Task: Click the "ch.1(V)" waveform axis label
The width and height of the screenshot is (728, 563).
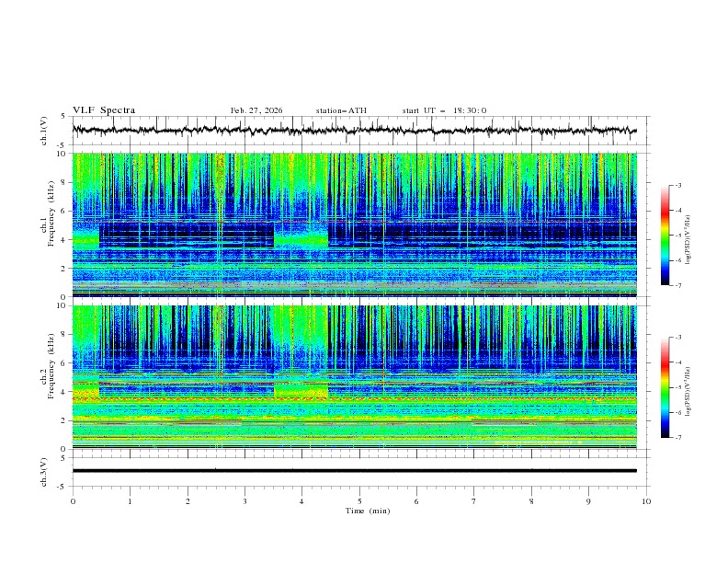Action: 44,131
